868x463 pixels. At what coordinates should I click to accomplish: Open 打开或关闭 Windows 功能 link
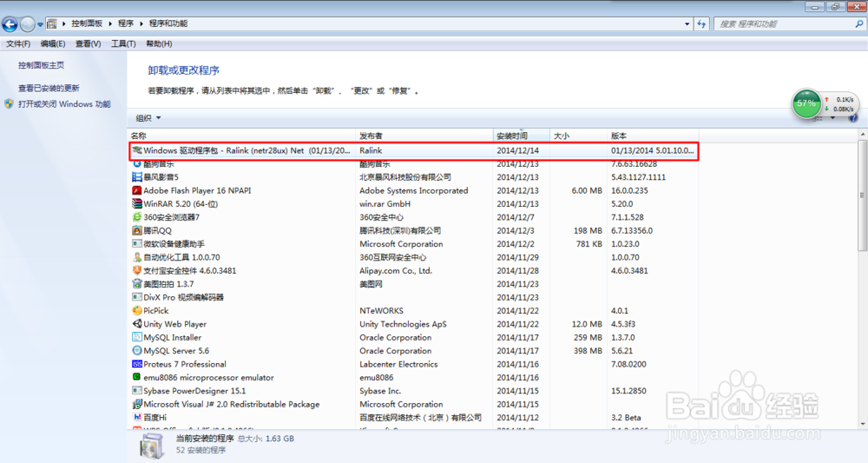pyautogui.click(x=64, y=104)
